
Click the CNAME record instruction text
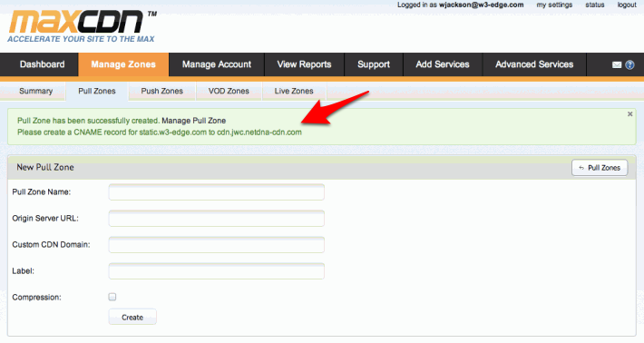coord(160,132)
